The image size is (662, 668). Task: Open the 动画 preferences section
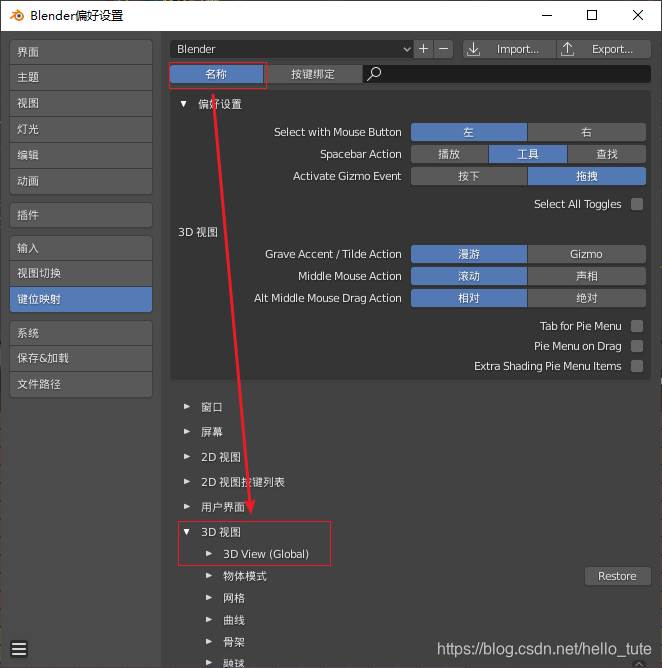click(x=81, y=181)
